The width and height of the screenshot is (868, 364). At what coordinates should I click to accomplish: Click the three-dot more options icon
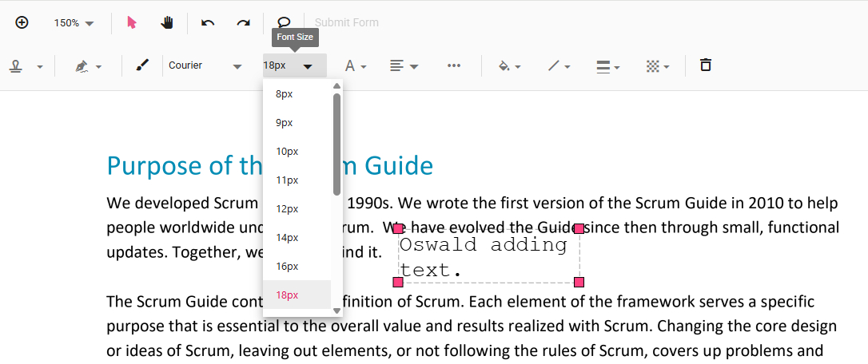tap(454, 65)
